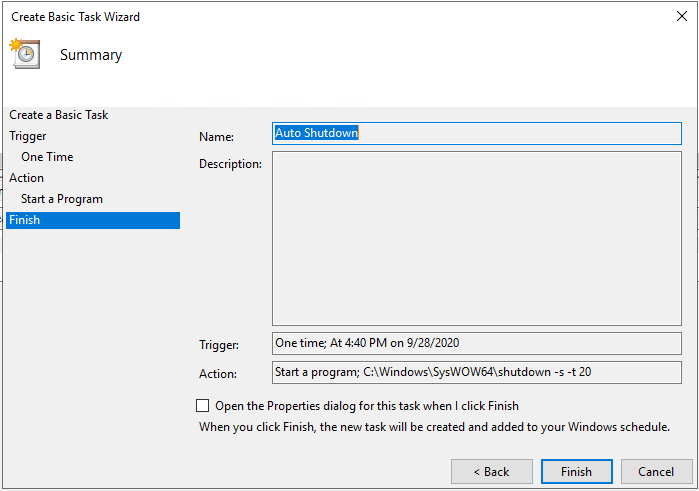Enable Open the Properties dialog checkbox
This screenshot has height=491, width=699.
click(x=203, y=405)
